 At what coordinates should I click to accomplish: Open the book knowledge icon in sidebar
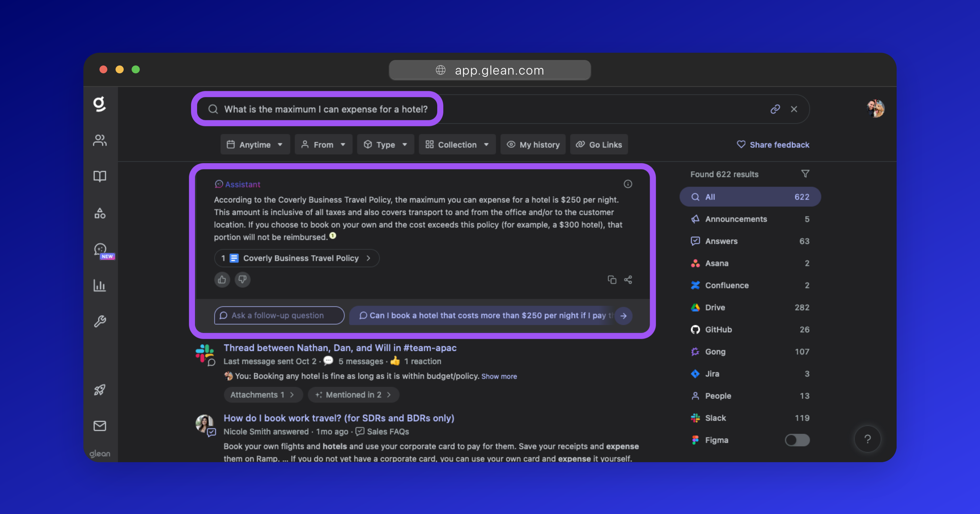100,176
